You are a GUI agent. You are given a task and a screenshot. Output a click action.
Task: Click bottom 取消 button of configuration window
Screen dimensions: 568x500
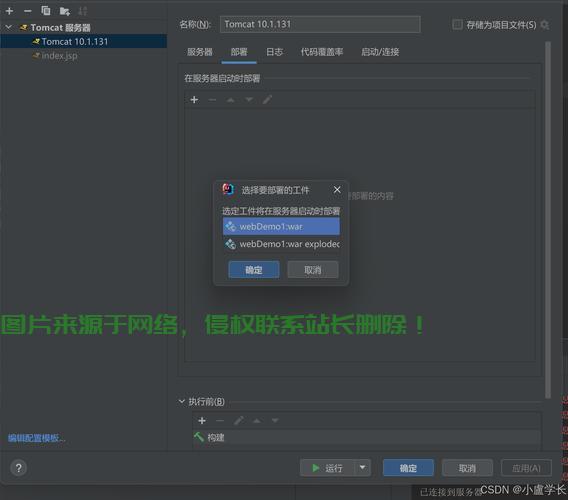click(467, 468)
